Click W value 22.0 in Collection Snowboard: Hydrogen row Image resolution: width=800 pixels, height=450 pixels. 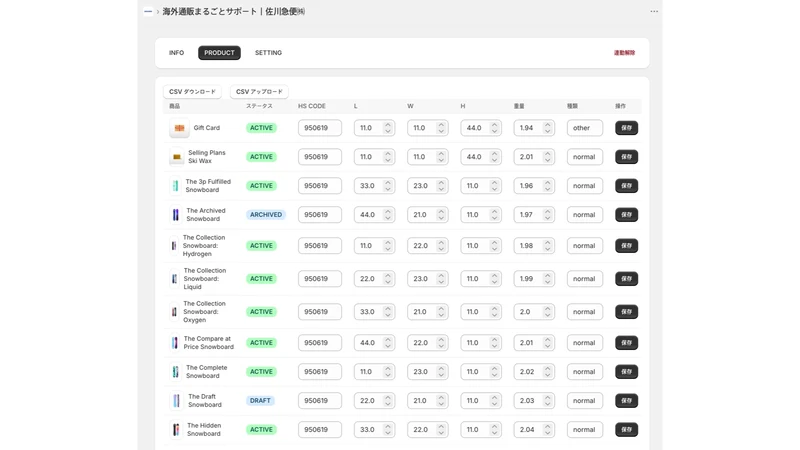pyautogui.click(x=420, y=245)
